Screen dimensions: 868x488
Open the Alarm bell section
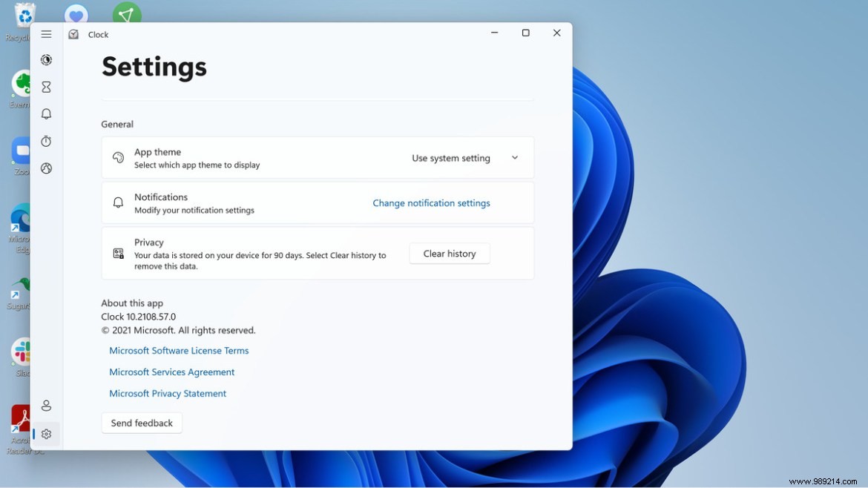[46, 114]
